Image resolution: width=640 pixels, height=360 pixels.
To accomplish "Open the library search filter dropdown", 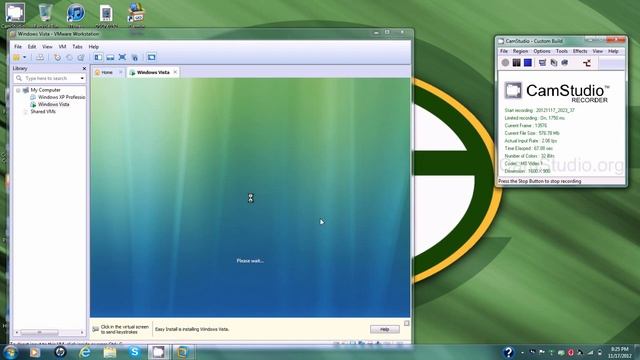I will [82, 78].
